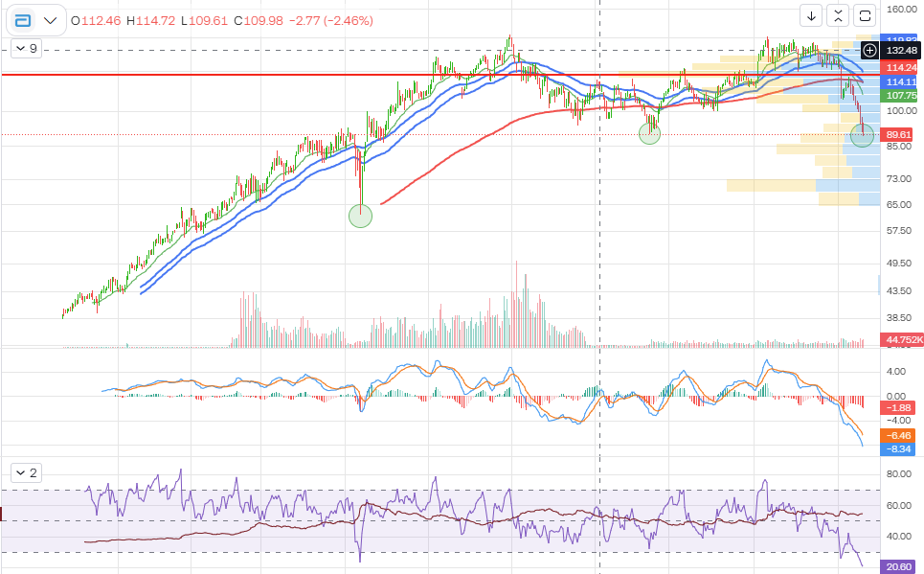This screenshot has height=574, width=924.
Task: Click the 57.50 price axis value
Action: click(x=899, y=231)
